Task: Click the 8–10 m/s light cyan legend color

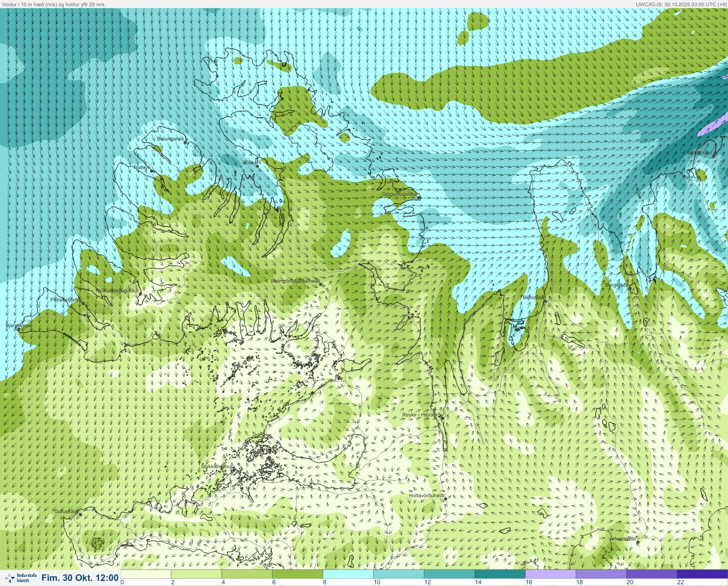Action: tap(349, 574)
